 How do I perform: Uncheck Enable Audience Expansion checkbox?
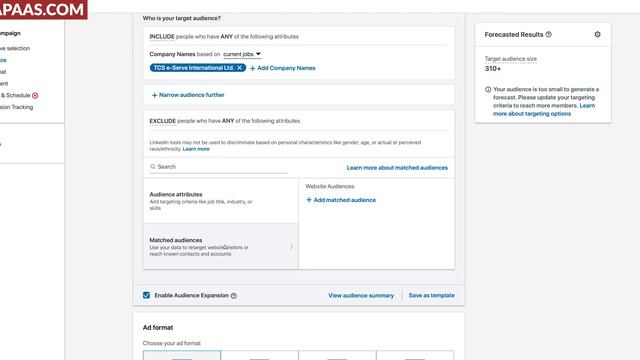click(x=147, y=295)
